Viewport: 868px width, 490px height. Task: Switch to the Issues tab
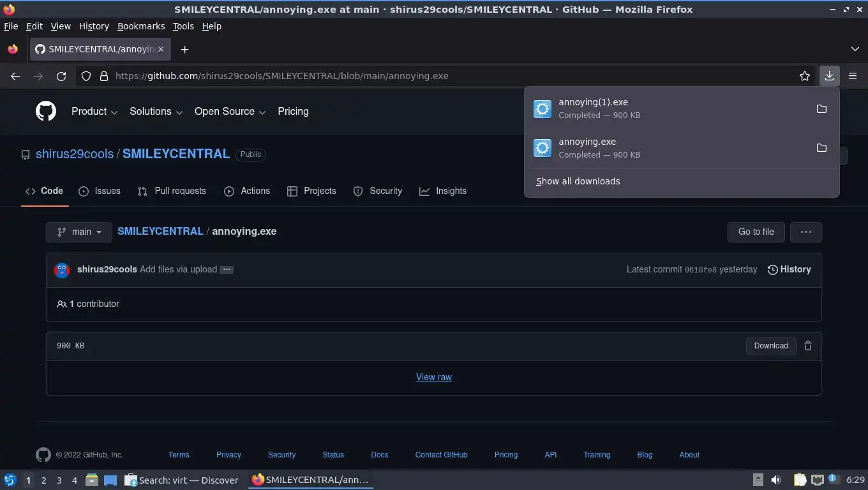[x=100, y=191]
